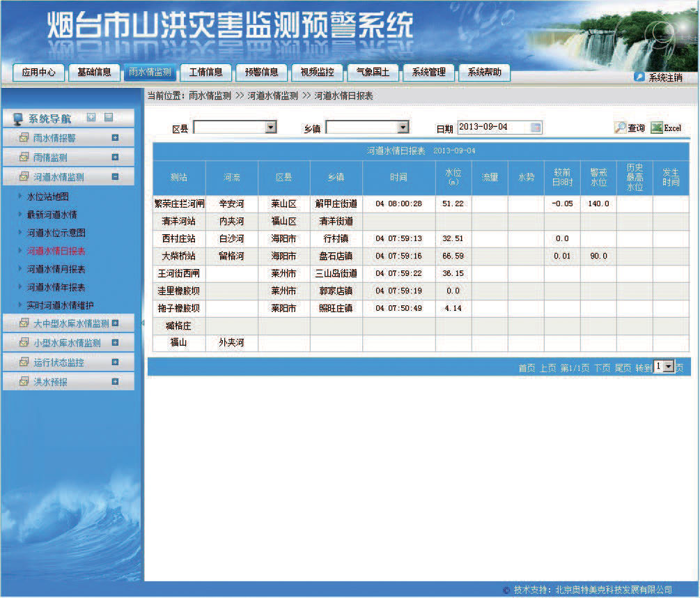Open the 乡镇 township dropdown
The image size is (700, 598).
[403, 127]
